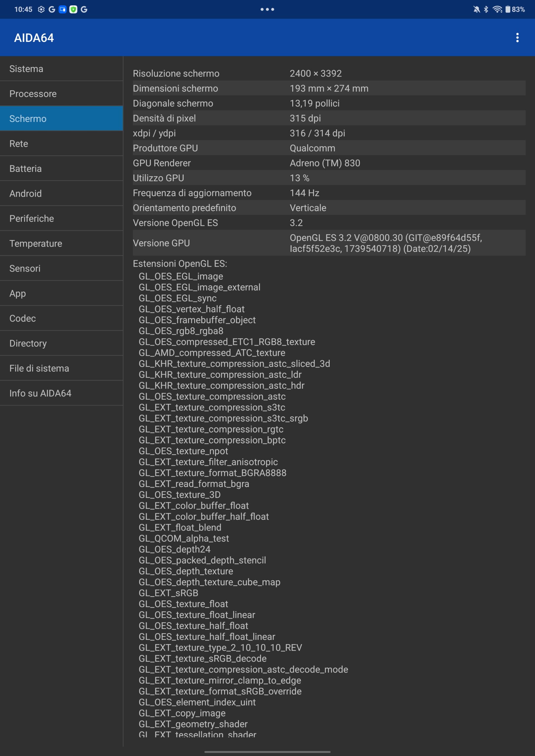Tap the AIDA64 app title
This screenshot has width=535, height=756.
[x=34, y=38]
